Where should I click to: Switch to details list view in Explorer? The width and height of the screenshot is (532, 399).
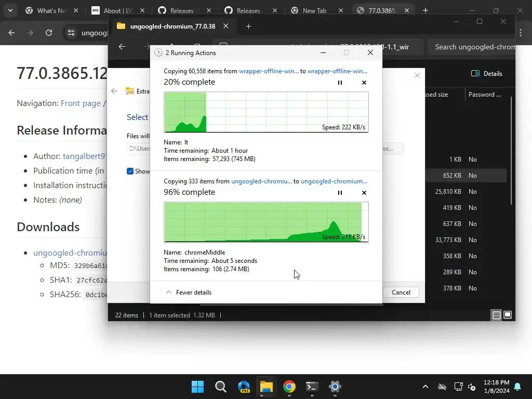point(496,315)
